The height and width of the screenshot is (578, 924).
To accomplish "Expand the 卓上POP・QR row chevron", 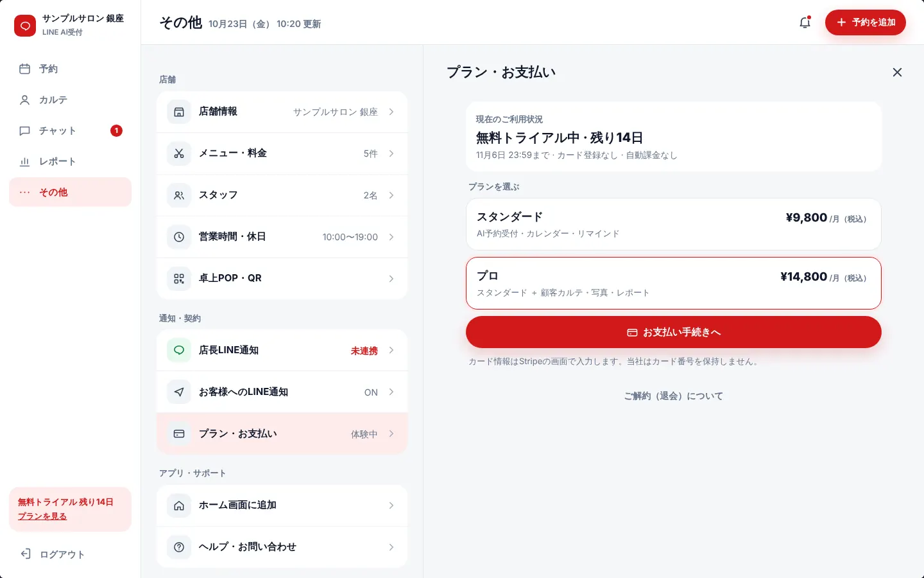I will [x=391, y=279].
